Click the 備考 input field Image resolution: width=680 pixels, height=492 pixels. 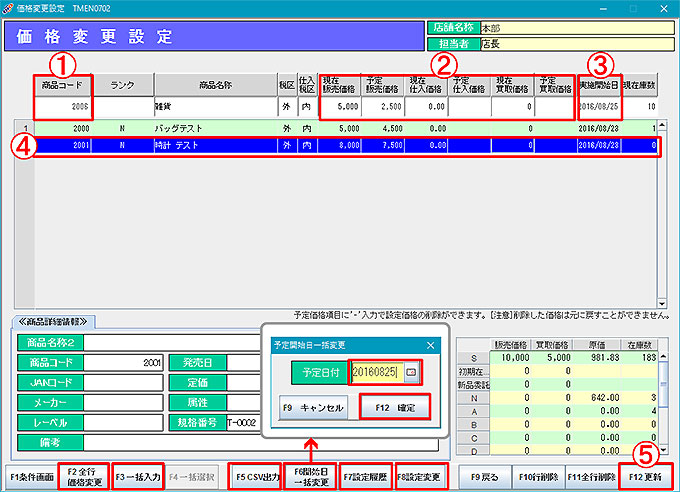tap(261, 443)
